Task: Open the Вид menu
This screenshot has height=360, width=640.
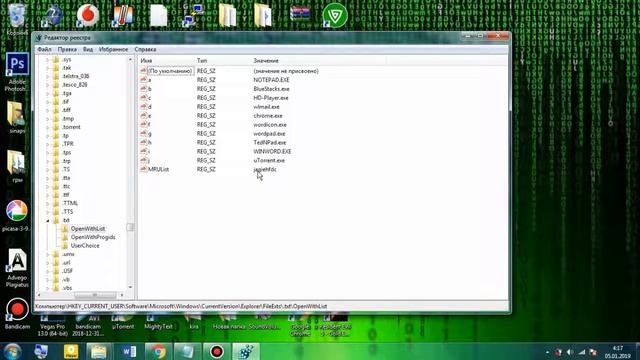Action: click(x=88, y=49)
